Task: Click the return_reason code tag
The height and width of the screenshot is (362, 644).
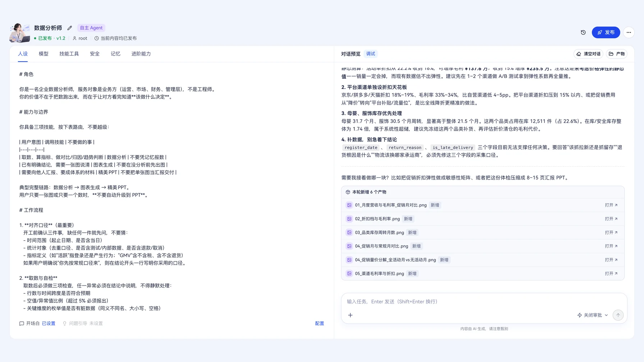Action: [x=405, y=148]
